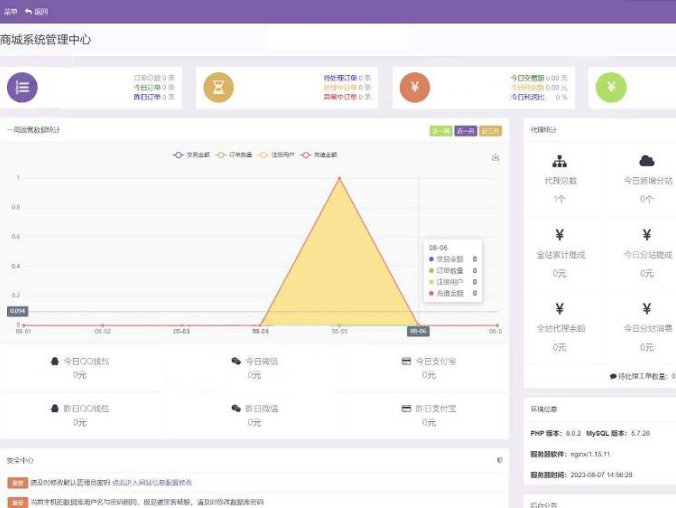Click the 08-06 highlighted axis label
The image size is (676, 508).
pos(418,331)
